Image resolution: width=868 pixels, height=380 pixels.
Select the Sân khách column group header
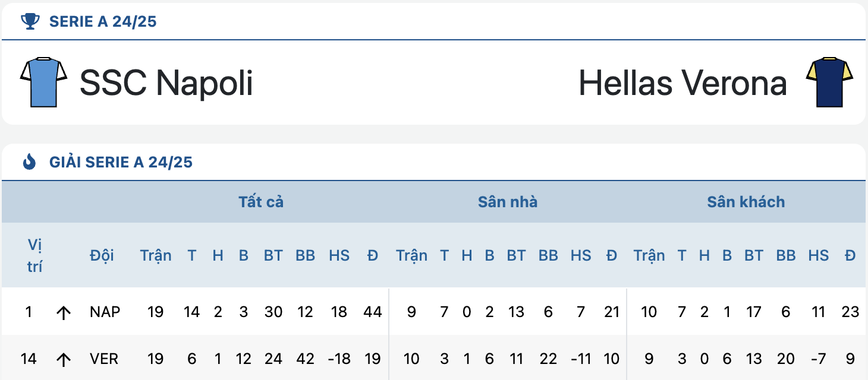pyautogui.click(x=746, y=202)
